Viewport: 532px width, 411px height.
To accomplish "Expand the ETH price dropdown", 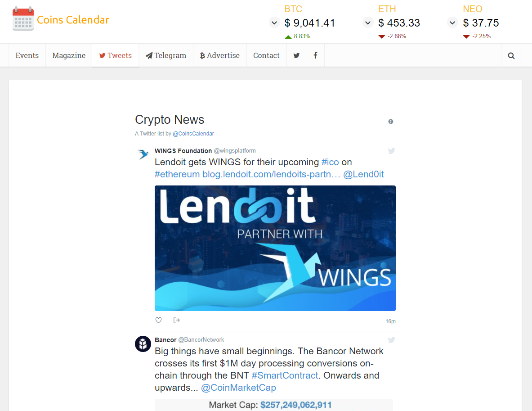I will point(367,22).
